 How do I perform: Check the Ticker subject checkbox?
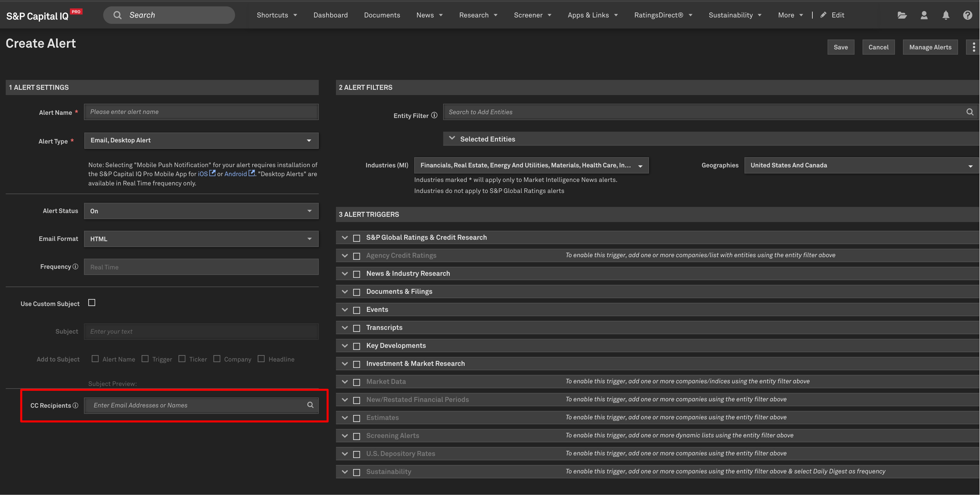point(182,359)
